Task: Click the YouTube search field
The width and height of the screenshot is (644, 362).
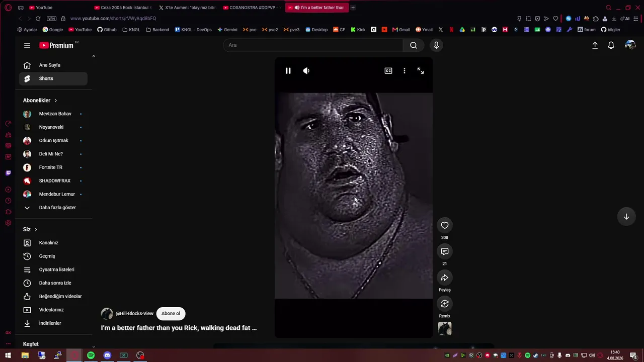Action: (x=313, y=45)
